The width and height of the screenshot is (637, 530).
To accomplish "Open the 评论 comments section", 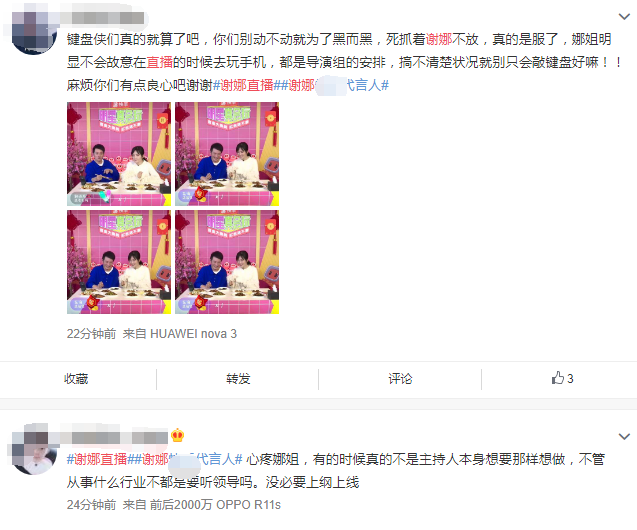I will click(400, 379).
